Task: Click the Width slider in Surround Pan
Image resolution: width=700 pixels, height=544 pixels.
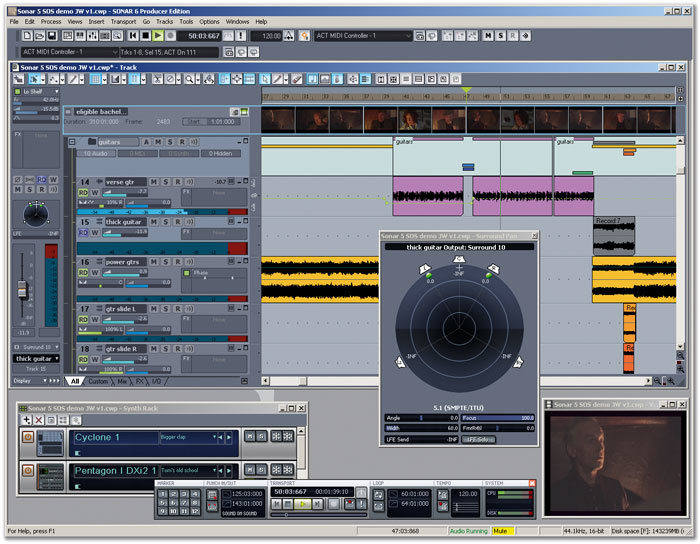Action: (421, 428)
